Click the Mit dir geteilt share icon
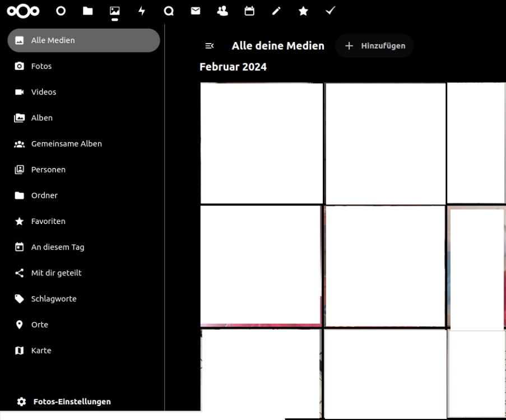506x420 pixels. [20, 273]
